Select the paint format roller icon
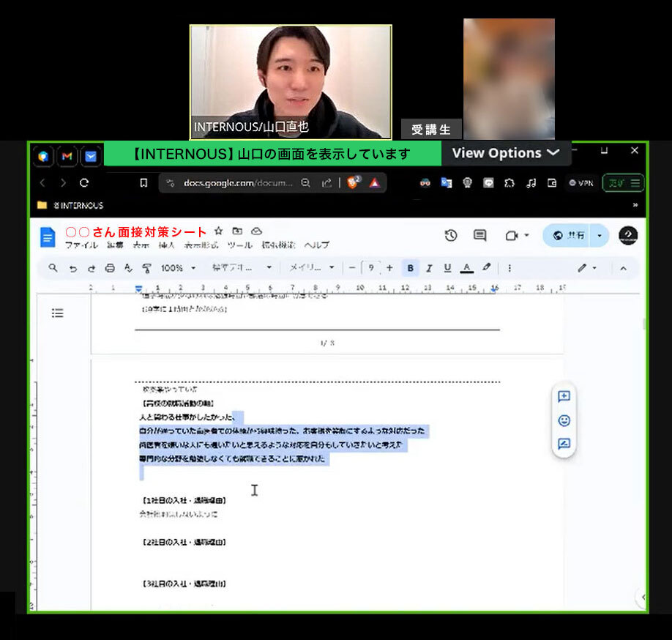Image resolution: width=672 pixels, height=640 pixels. pyautogui.click(x=146, y=268)
